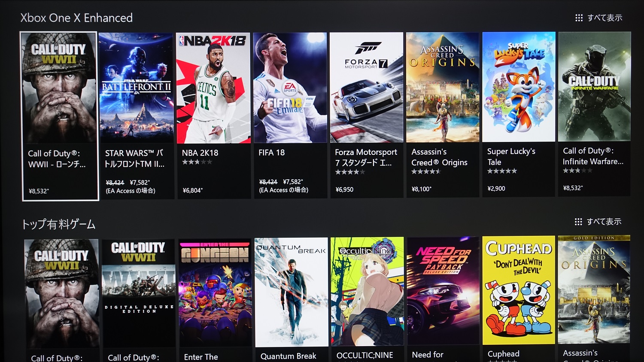Click the "Quantum Break" title text

pos(288,356)
